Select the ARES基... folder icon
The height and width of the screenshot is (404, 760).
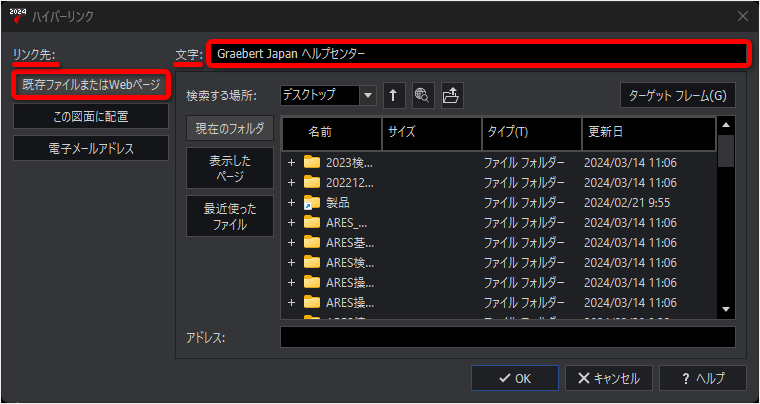coord(312,242)
